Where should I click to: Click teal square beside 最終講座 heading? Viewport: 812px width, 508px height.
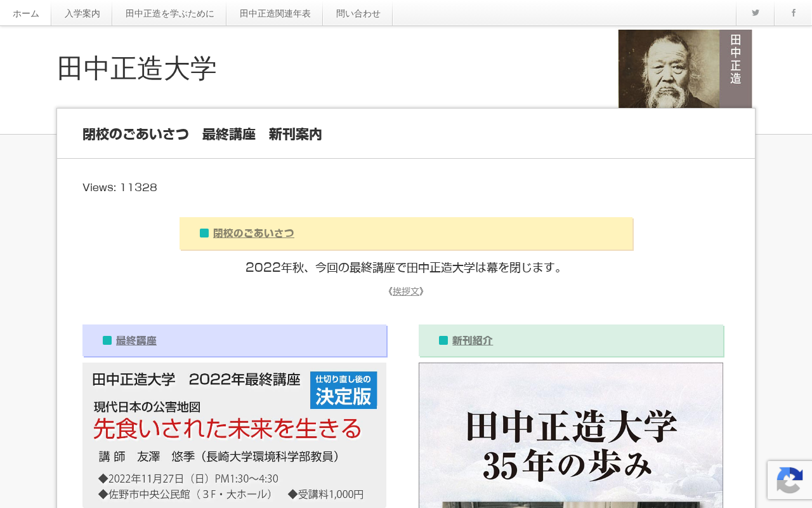coord(107,340)
